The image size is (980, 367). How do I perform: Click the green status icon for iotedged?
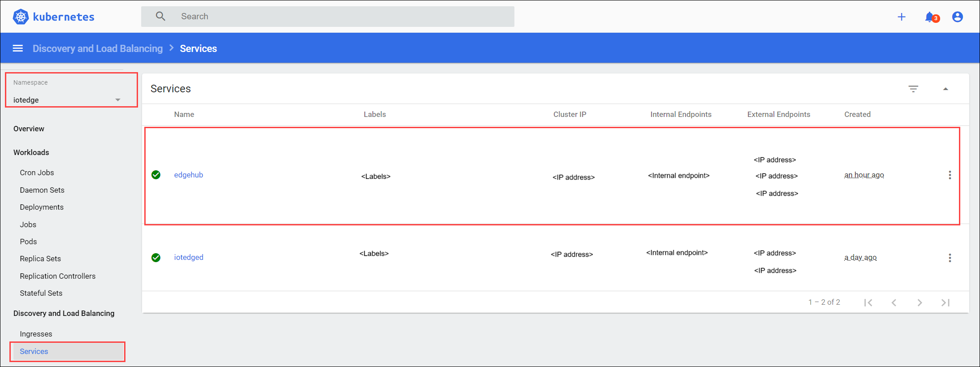pos(156,258)
